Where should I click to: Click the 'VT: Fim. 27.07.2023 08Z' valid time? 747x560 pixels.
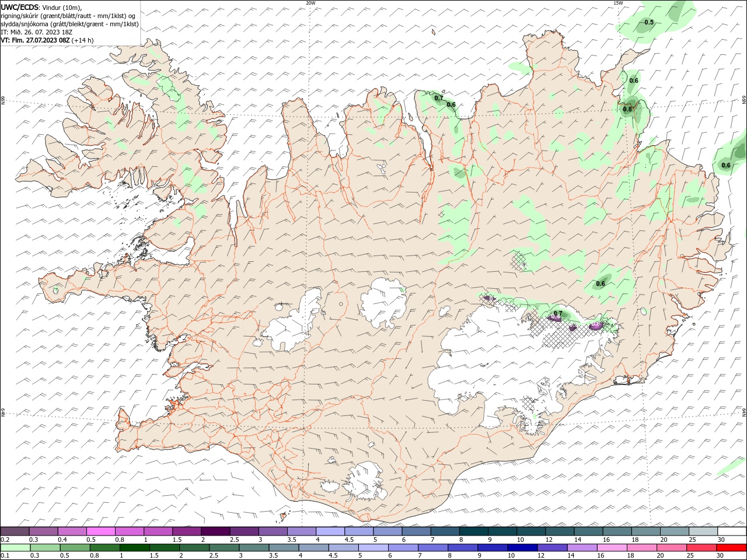35,40
